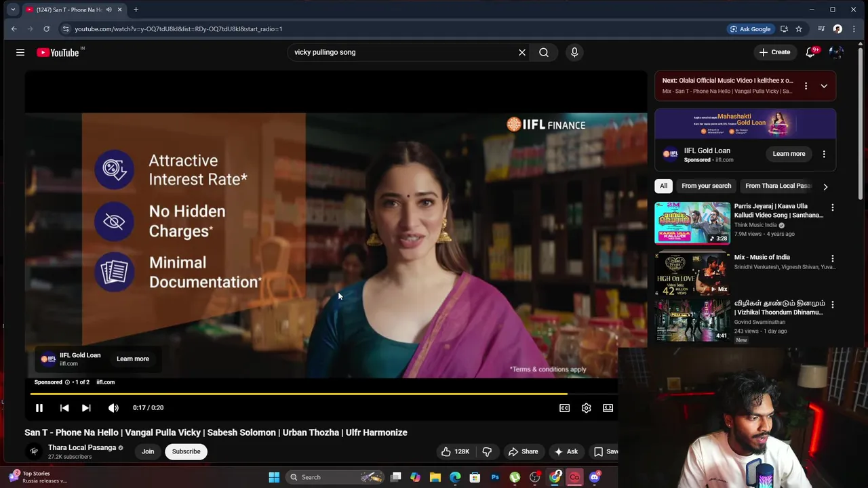Skip to next video
Viewport: 868px width, 488px height.
(86, 408)
